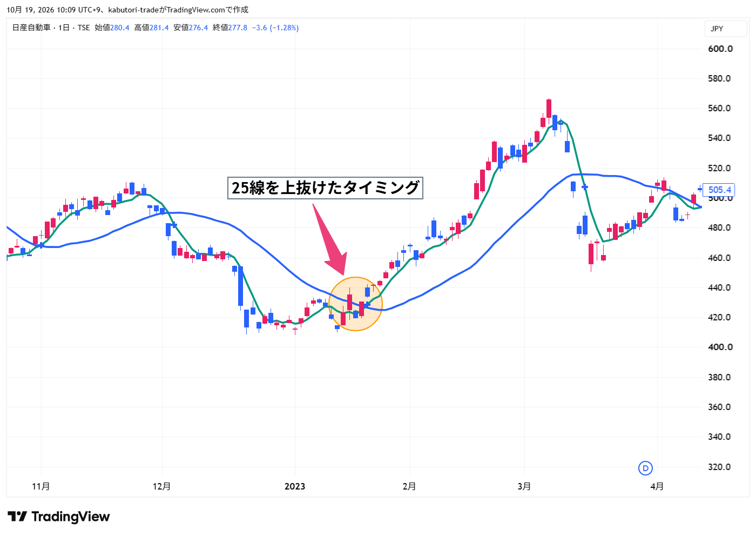
Task: Click the 3月 label on time axis
Action: pos(524,486)
